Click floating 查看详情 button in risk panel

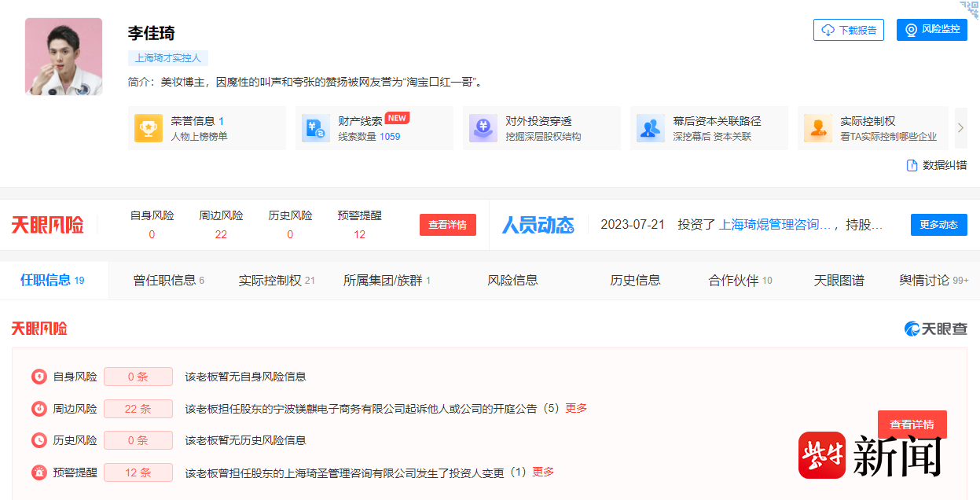(912, 425)
